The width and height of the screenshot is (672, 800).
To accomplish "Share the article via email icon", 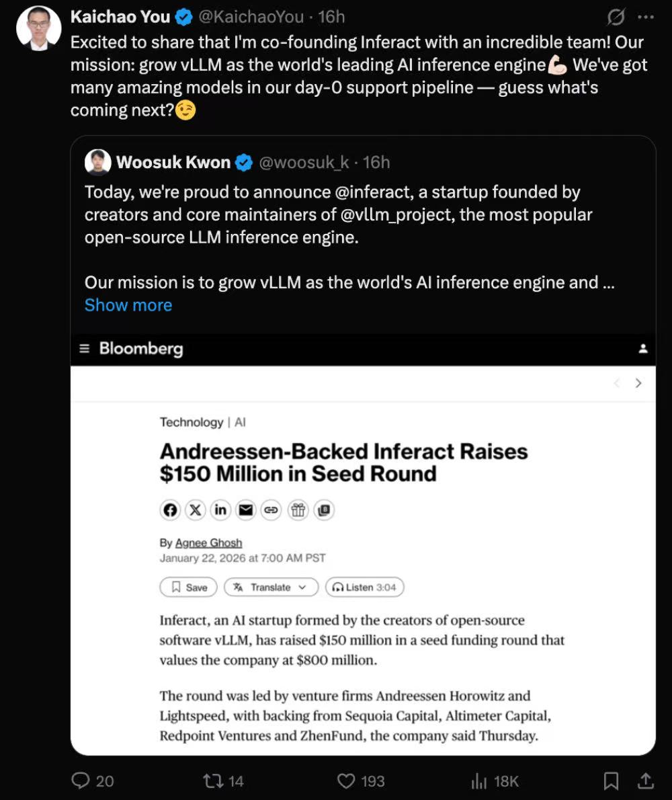I will click(246, 510).
